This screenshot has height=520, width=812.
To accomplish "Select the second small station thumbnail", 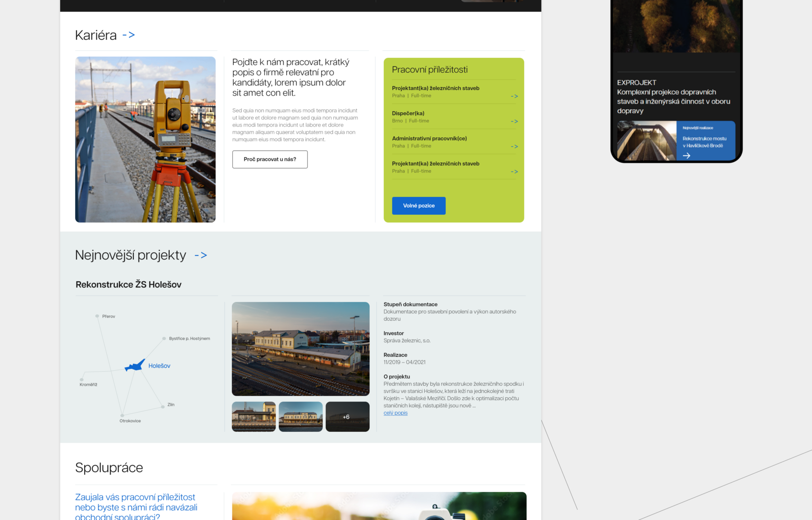I will pos(301,417).
